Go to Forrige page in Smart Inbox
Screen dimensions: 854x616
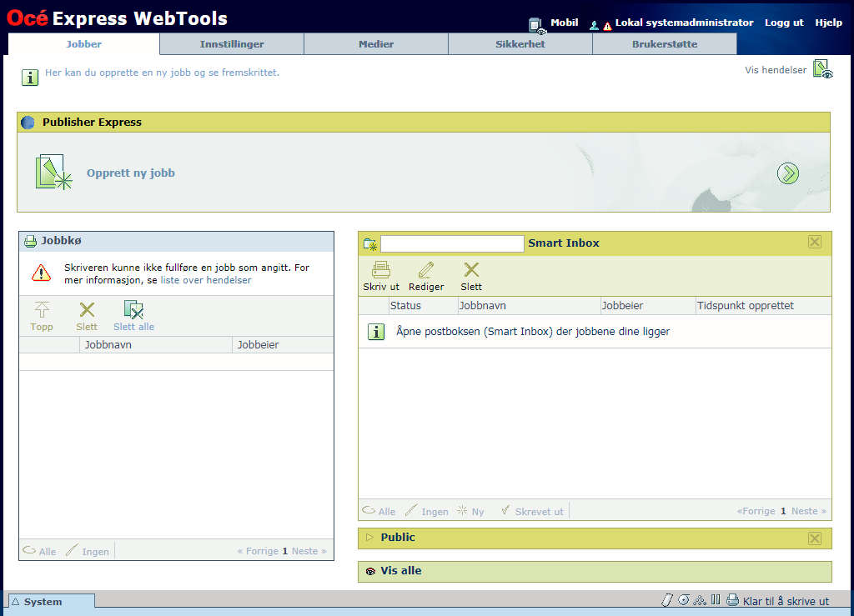(756, 511)
